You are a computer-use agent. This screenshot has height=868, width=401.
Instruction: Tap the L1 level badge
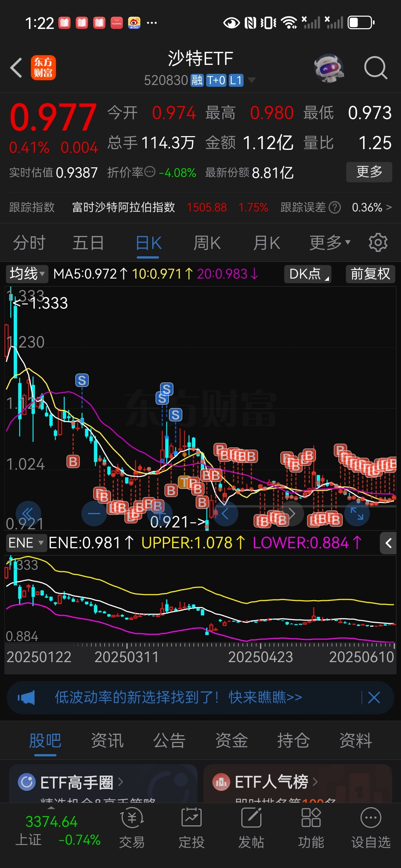coord(236,80)
